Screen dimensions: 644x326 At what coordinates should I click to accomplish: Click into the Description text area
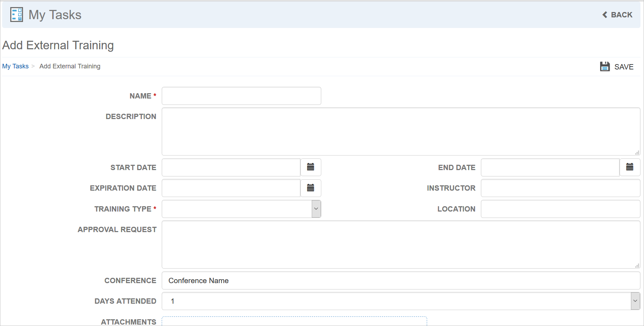[x=401, y=131]
